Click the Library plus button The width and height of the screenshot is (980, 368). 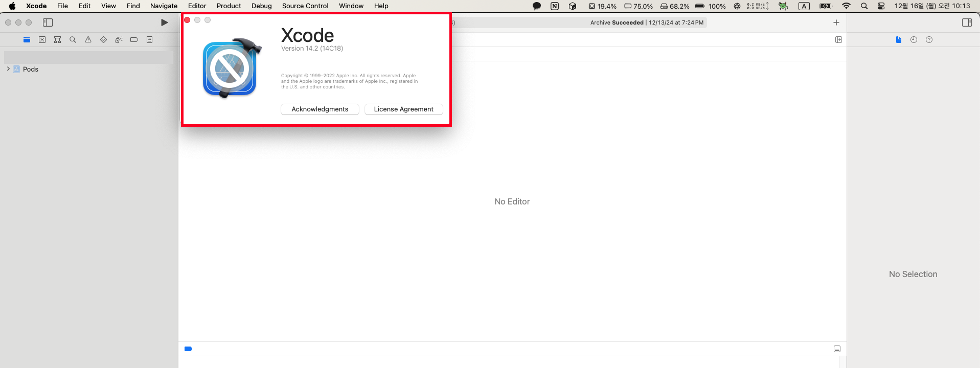pos(836,22)
